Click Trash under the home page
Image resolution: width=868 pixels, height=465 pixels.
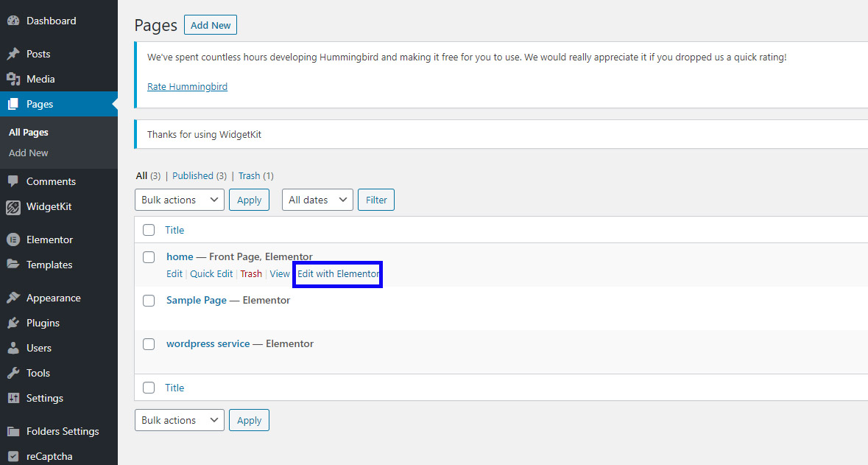(251, 274)
